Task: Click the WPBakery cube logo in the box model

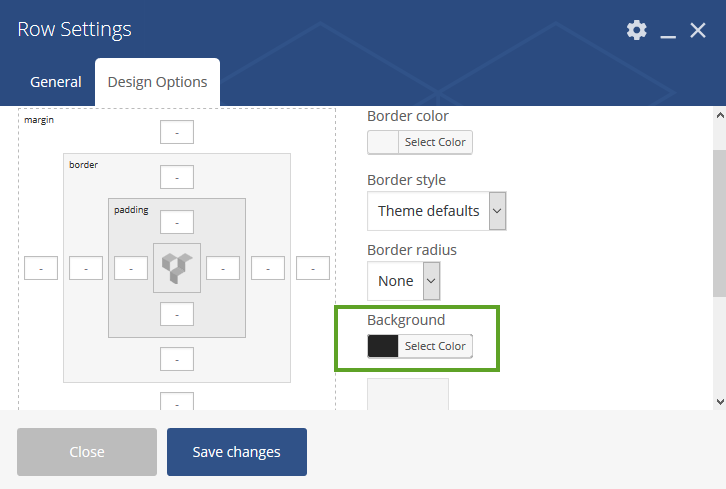Action: tap(177, 268)
